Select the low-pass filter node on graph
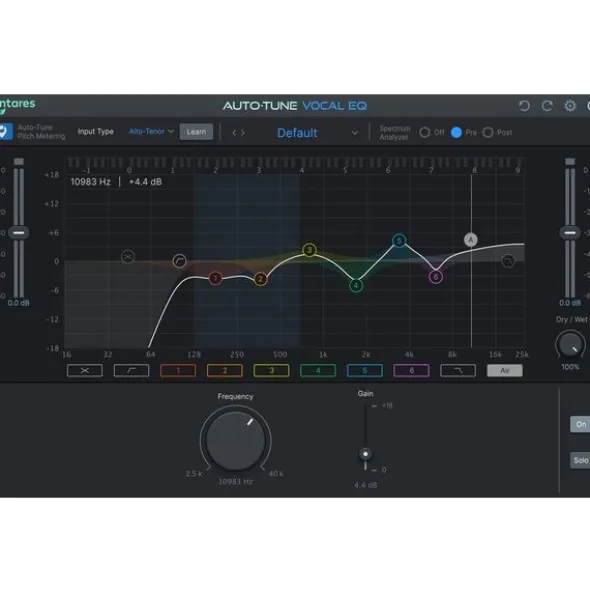 (x=508, y=261)
